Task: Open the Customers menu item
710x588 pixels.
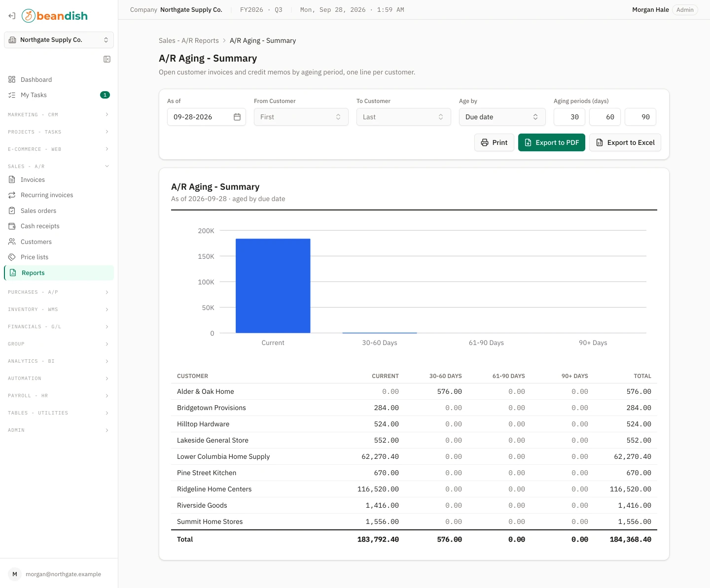Action: pyautogui.click(x=59, y=242)
